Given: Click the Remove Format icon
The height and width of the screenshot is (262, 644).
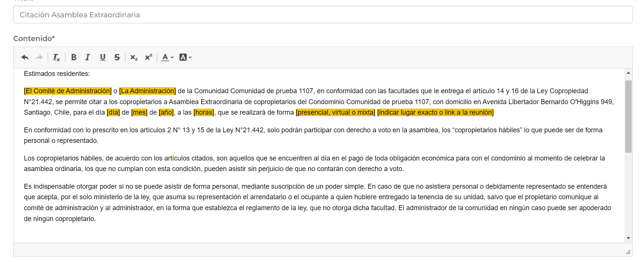Looking at the screenshot, I should (56, 58).
